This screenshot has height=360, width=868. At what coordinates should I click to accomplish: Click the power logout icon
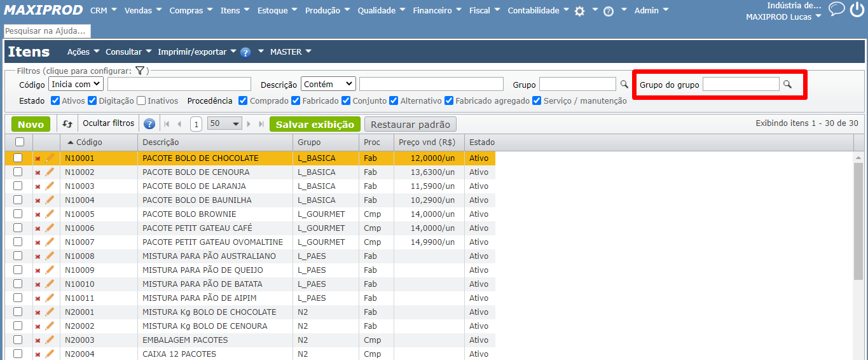click(x=857, y=9)
